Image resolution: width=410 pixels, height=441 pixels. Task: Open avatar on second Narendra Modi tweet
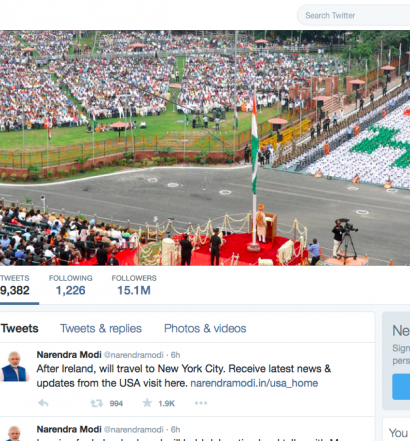[x=14, y=433]
